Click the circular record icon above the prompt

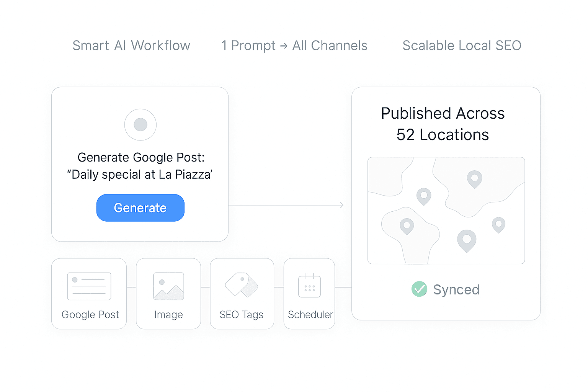point(140,124)
